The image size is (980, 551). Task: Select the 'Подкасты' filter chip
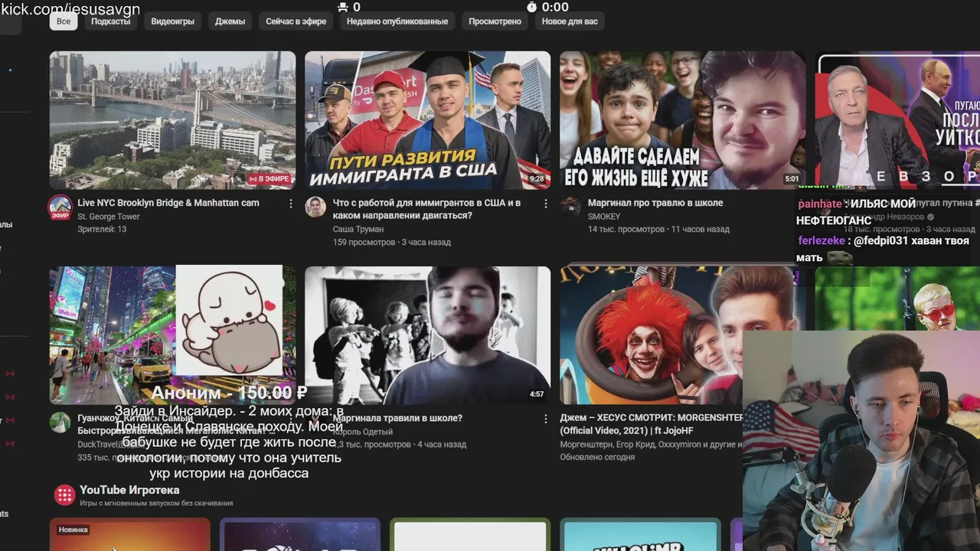click(110, 21)
